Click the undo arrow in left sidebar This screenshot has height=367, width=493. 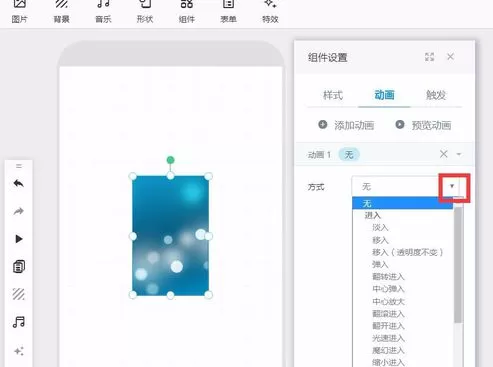click(19, 183)
